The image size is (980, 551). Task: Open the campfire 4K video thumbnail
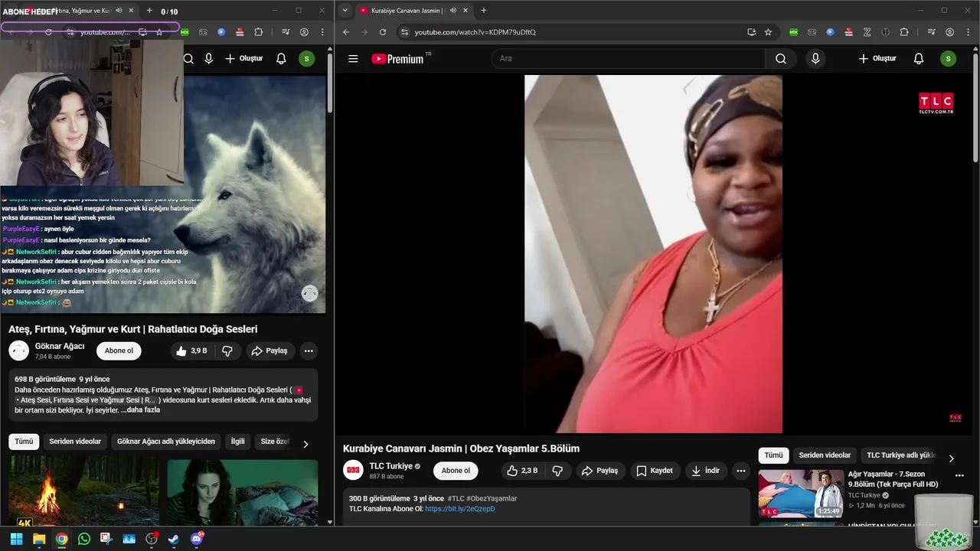point(84,491)
